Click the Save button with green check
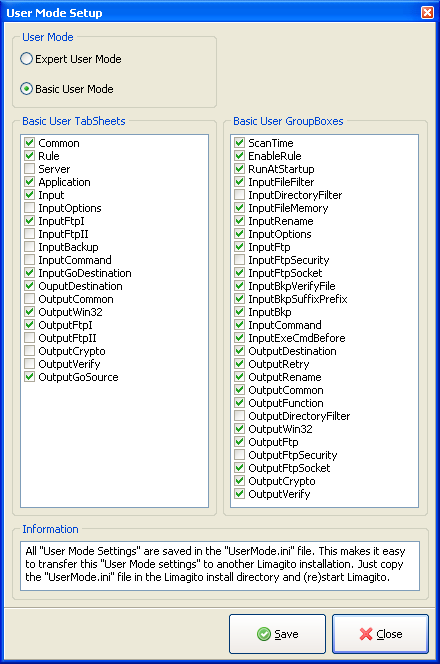This screenshot has height=664, width=440. click(277, 634)
